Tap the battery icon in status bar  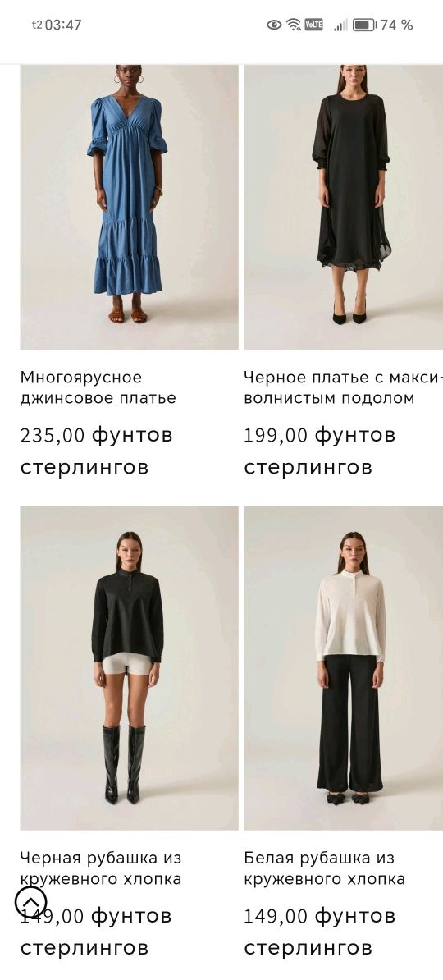[x=364, y=25]
